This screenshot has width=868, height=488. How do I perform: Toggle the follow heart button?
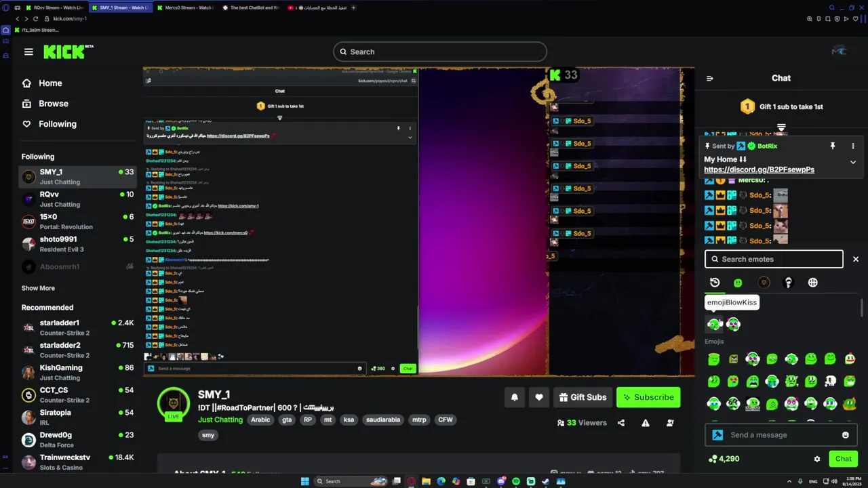coord(539,397)
